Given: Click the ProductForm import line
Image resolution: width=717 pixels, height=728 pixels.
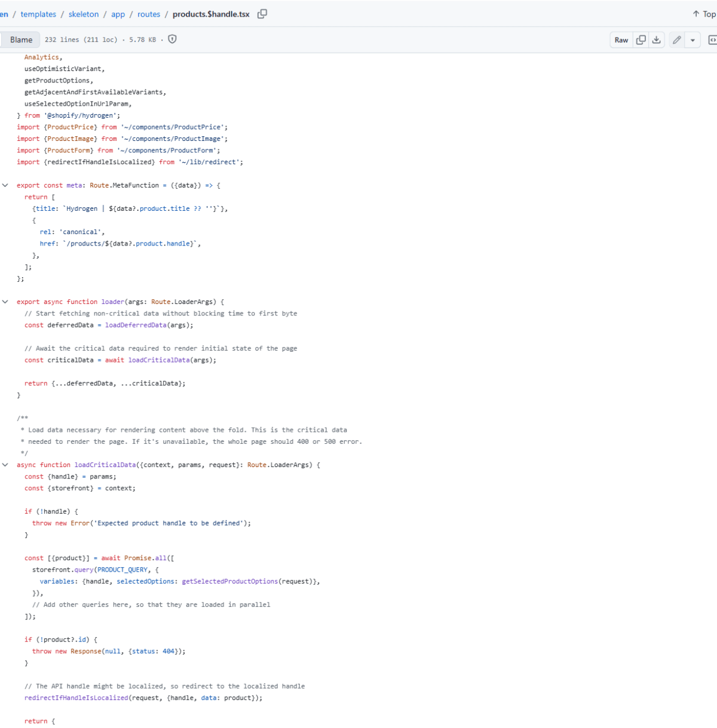Looking at the screenshot, I should tap(118, 150).
